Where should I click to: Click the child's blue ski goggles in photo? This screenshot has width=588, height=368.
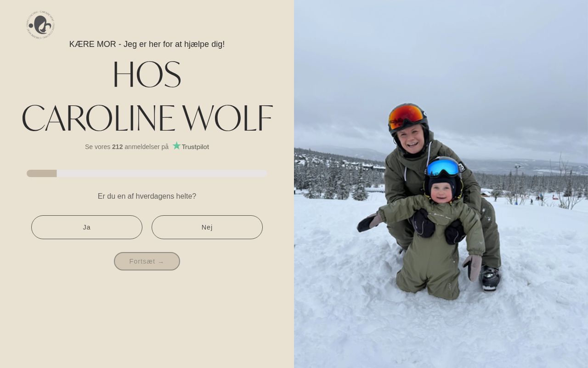(x=443, y=167)
